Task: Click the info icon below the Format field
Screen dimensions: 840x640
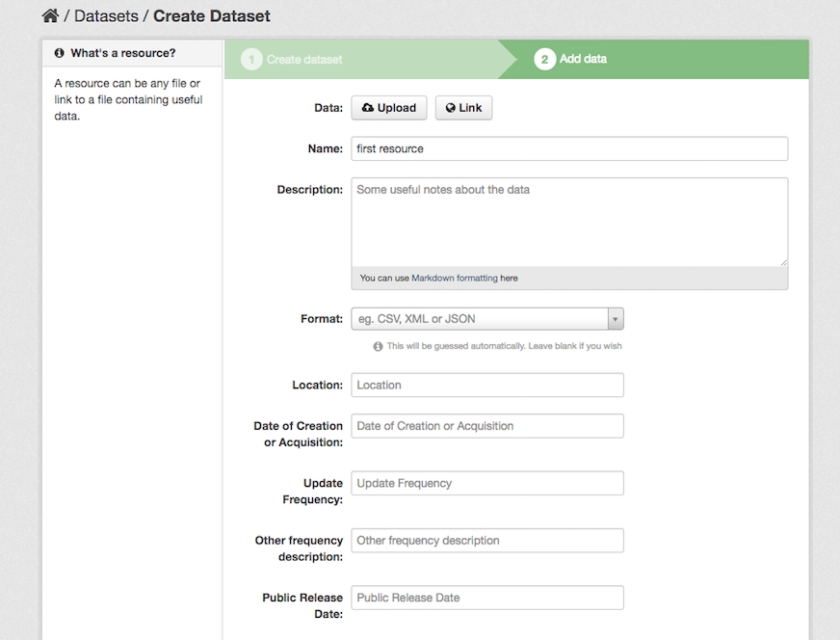Action: pyautogui.click(x=378, y=345)
